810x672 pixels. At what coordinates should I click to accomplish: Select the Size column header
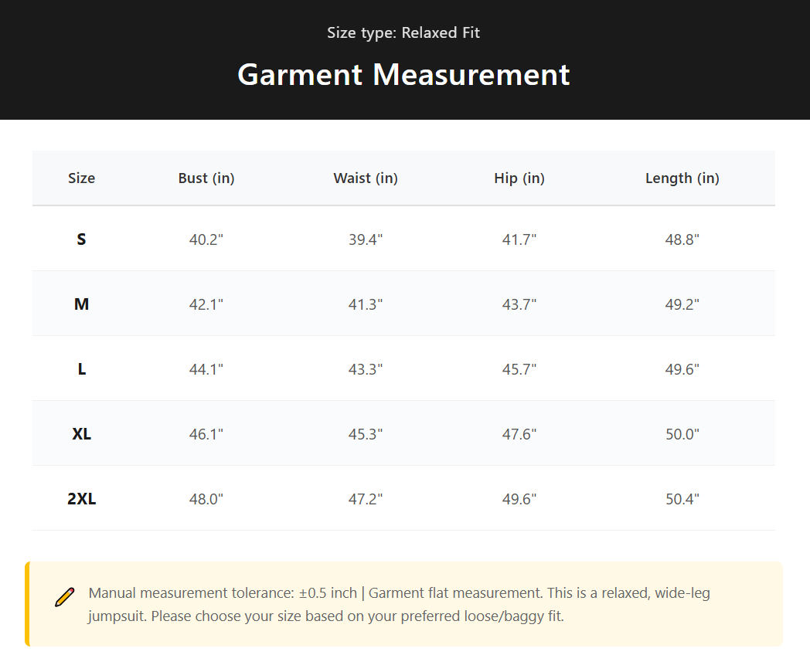(82, 178)
